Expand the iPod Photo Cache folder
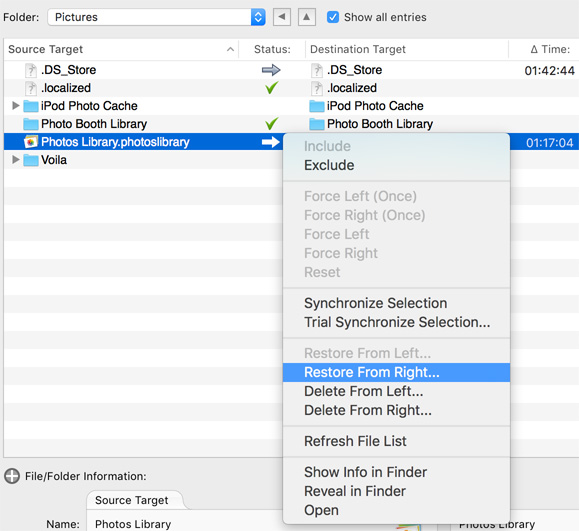The width and height of the screenshot is (579, 531). (15, 106)
